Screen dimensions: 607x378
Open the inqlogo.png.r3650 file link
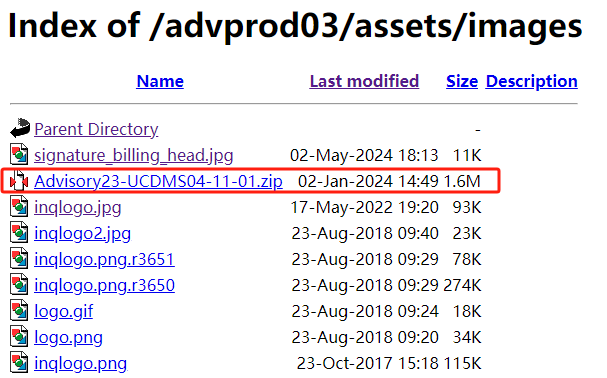pos(105,285)
